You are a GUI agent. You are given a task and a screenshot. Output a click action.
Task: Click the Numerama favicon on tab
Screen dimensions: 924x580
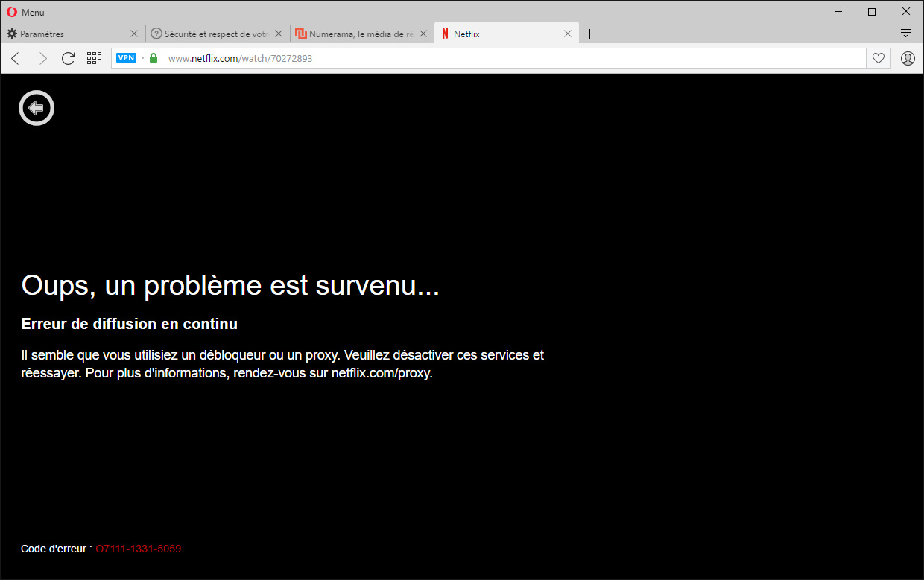301,34
